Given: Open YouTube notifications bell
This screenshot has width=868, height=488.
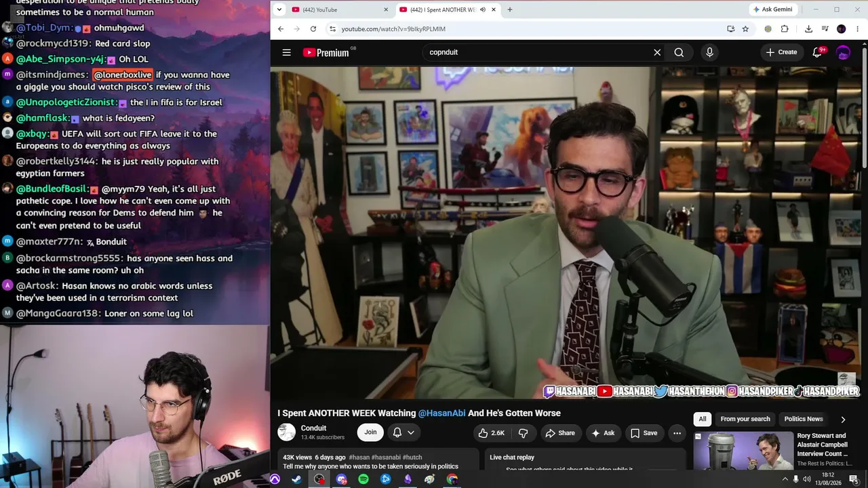Looking at the screenshot, I should tap(818, 52).
